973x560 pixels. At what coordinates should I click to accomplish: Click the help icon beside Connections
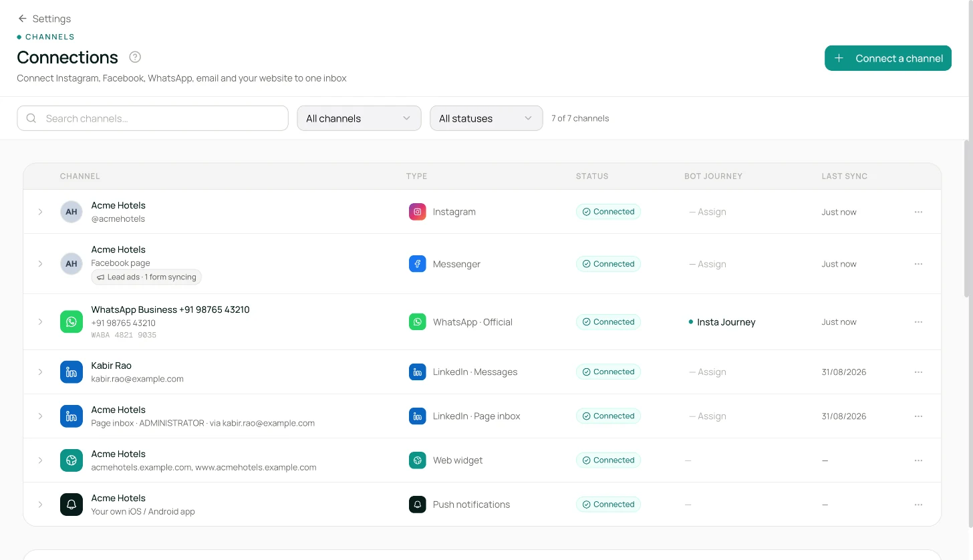(x=135, y=57)
